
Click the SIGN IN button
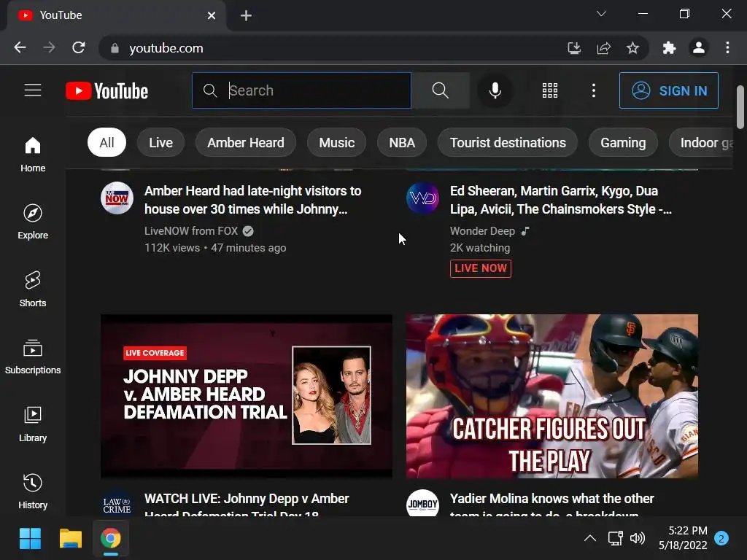tap(669, 90)
